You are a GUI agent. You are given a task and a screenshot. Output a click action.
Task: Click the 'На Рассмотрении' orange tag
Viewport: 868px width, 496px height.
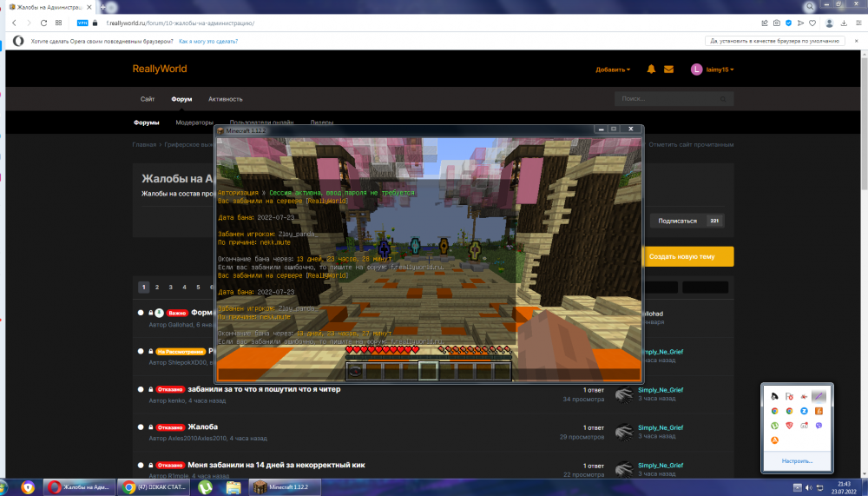tap(181, 351)
